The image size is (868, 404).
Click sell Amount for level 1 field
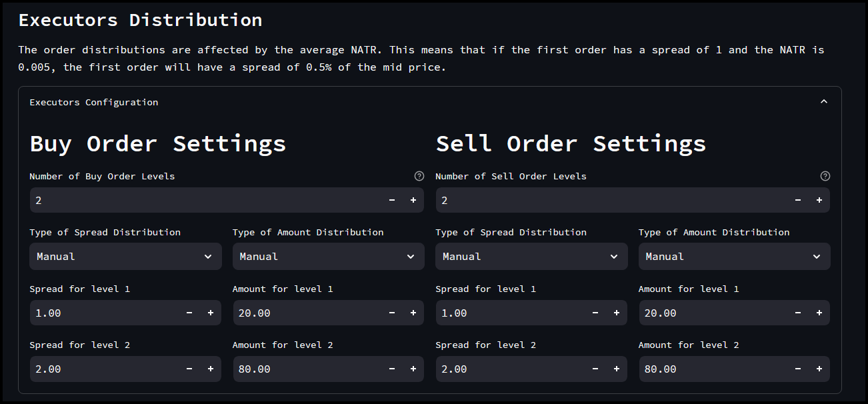[x=713, y=313]
